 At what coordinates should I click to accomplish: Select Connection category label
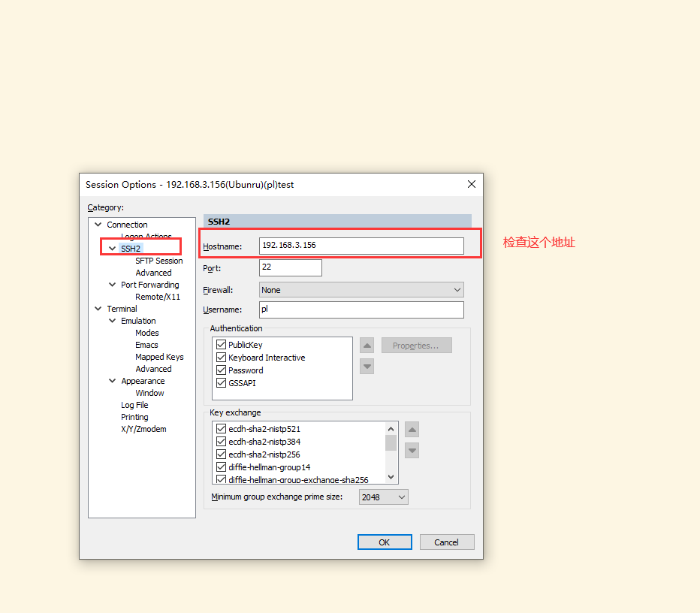pyautogui.click(x=127, y=225)
